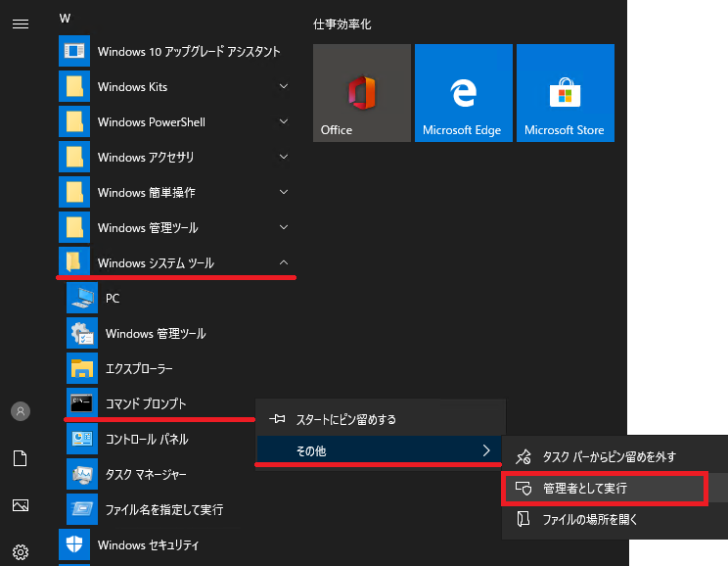The height and width of the screenshot is (566, 728).
Task: Open the ファイル名を指定して実行 label
Action: point(164,510)
